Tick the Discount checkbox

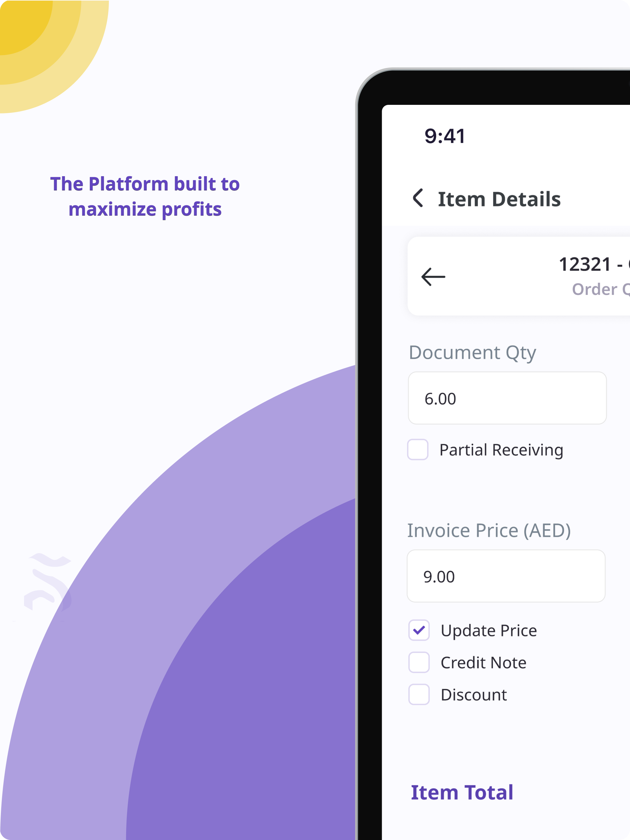(419, 695)
